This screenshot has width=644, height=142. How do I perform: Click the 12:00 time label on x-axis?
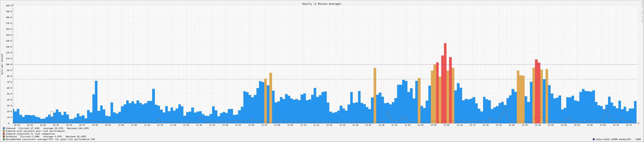(277, 125)
